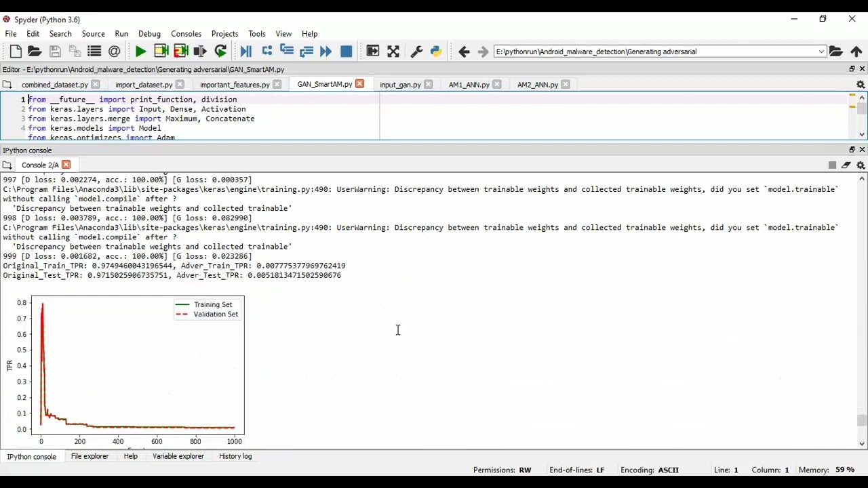This screenshot has width=868, height=488.
Task: Switch to the AM1_ANN.py tab
Action: pyautogui.click(x=469, y=85)
